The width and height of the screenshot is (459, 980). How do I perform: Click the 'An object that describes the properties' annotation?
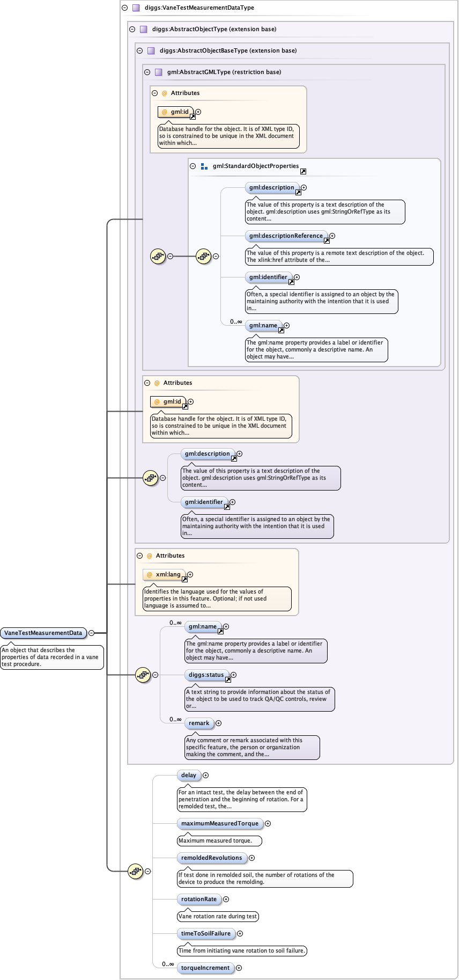pyautogui.click(x=52, y=657)
